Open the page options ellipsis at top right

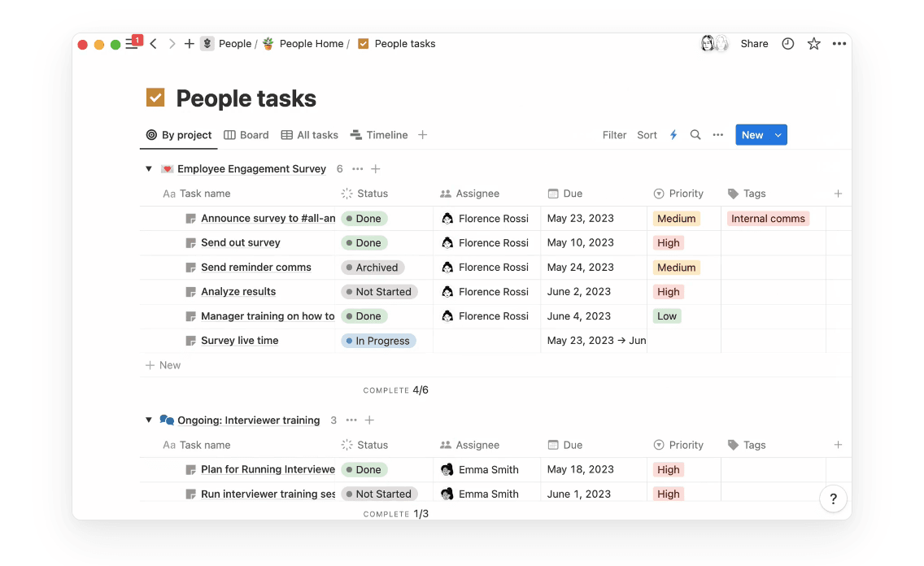(x=839, y=43)
